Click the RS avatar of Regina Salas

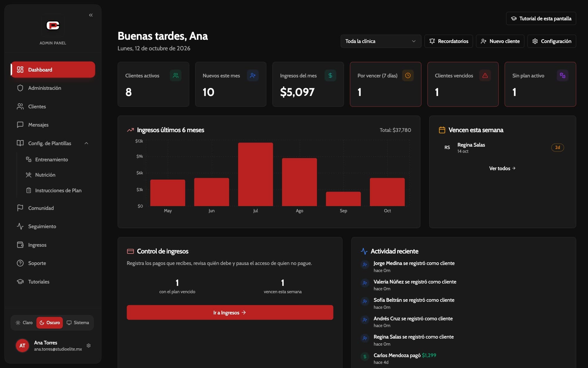(x=447, y=147)
